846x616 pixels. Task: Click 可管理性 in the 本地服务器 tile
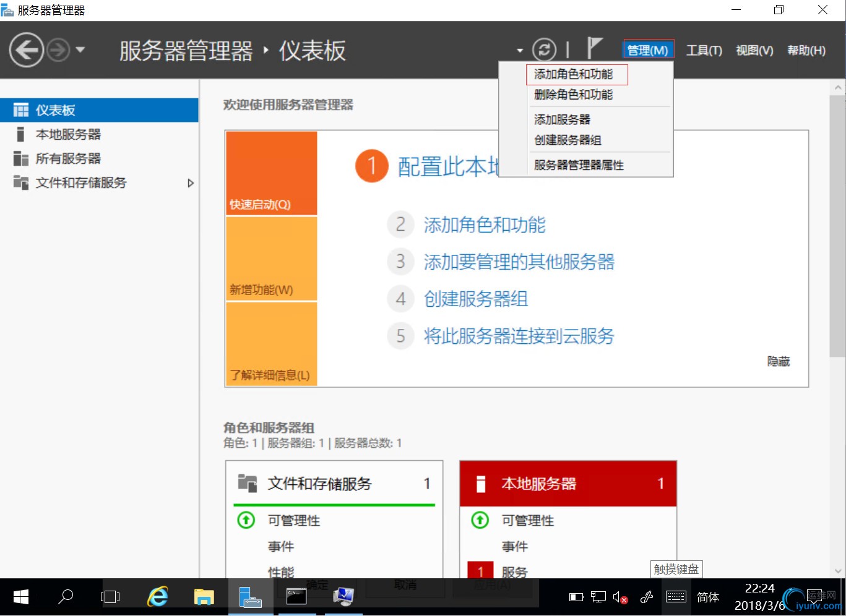point(528,521)
